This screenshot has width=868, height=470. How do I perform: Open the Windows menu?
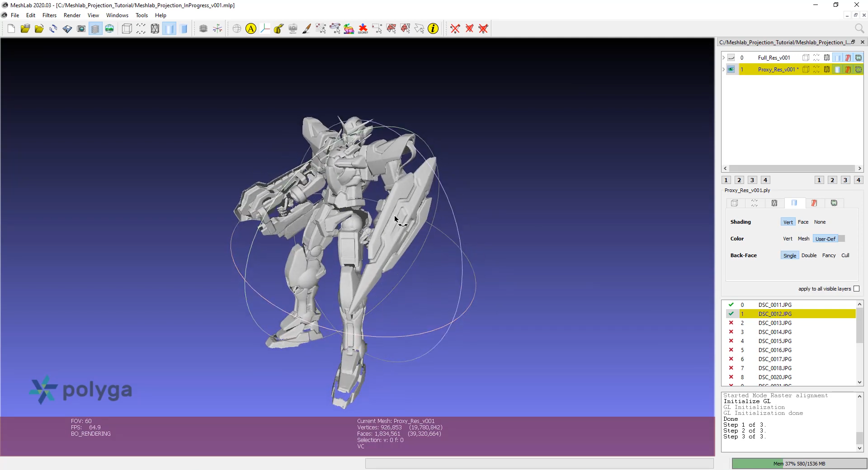point(117,15)
